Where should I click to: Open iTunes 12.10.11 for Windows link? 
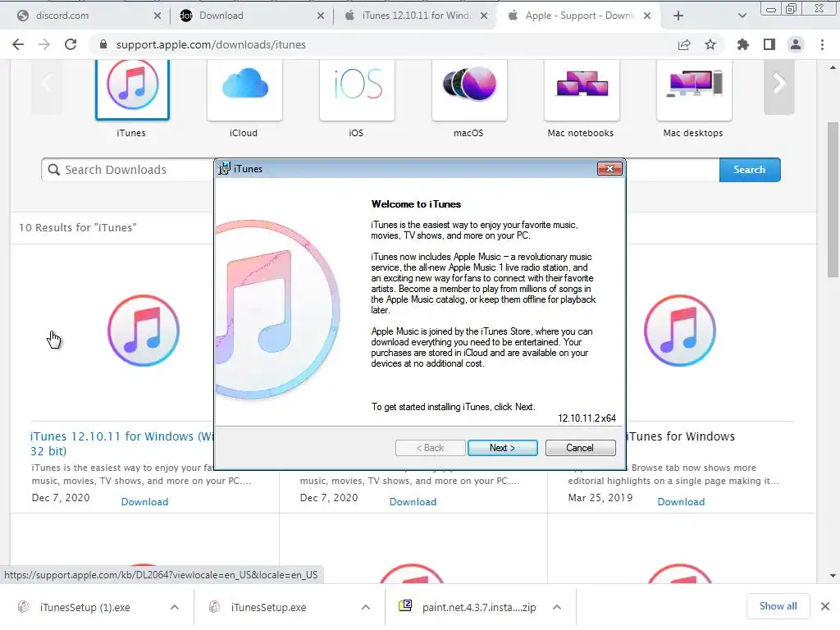click(x=121, y=444)
